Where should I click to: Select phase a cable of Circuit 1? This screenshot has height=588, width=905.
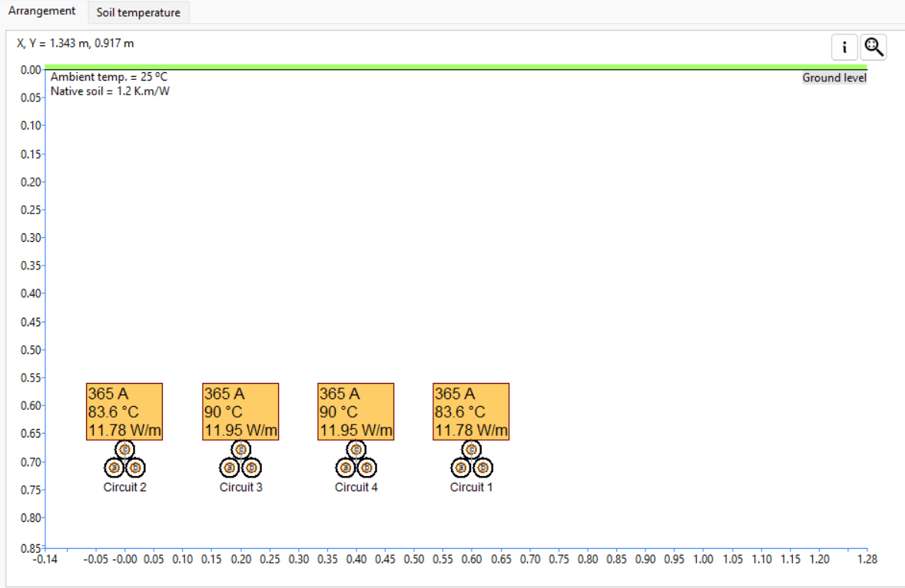click(x=461, y=467)
